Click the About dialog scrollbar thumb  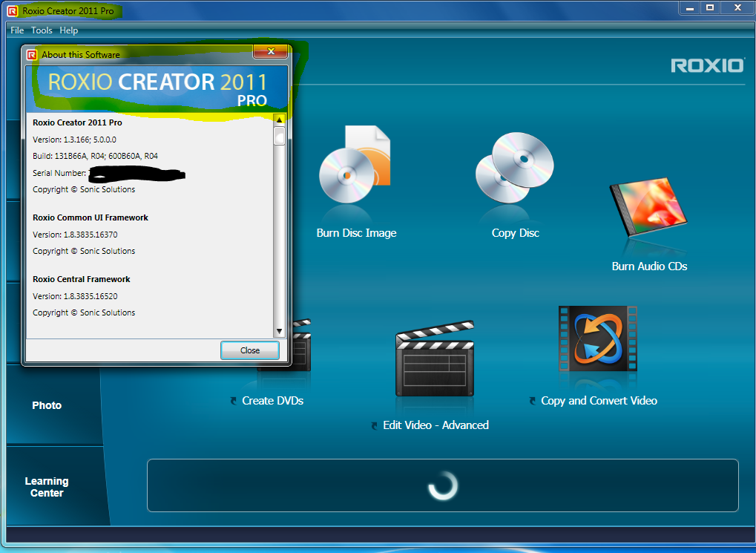tap(279, 136)
